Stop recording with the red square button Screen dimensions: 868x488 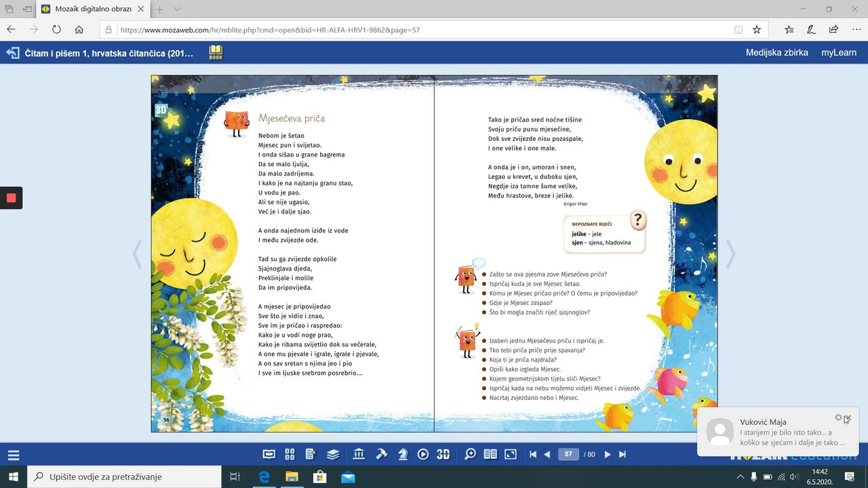[x=11, y=198]
